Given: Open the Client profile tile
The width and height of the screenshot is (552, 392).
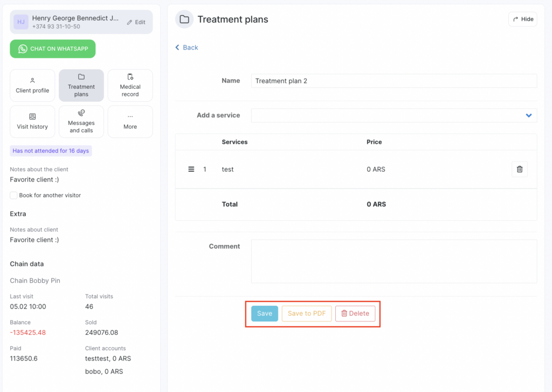Looking at the screenshot, I should 32,85.
